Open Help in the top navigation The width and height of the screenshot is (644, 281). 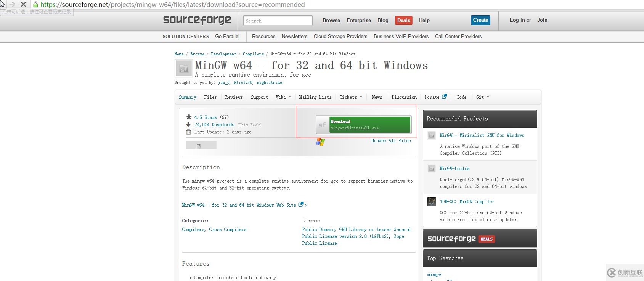tap(424, 21)
